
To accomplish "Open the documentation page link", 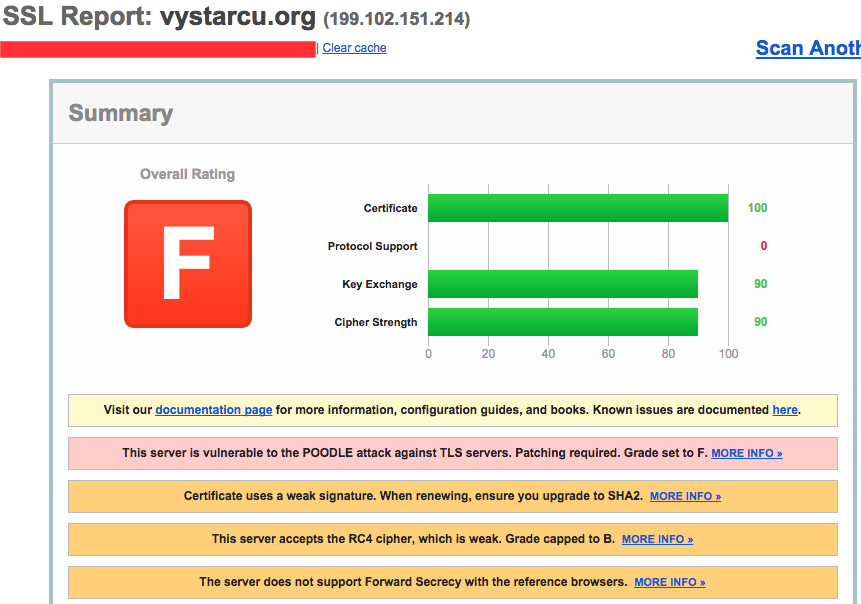I will pyautogui.click(x=214, y=410).
